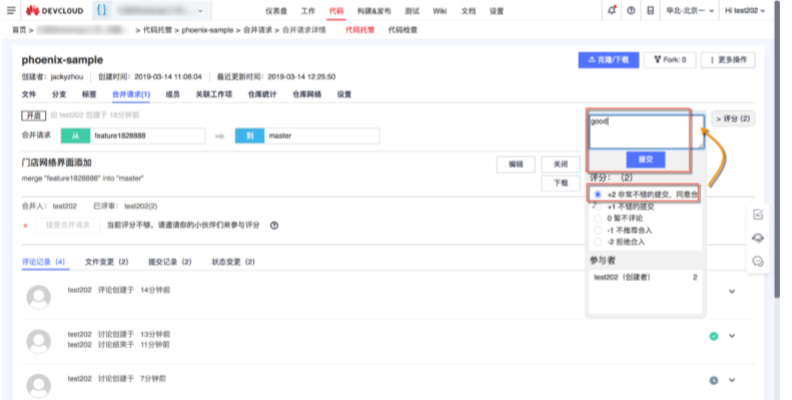Click the 开启 status badge
This screenshot has width=792, height=400.
[x=33, y=116]
